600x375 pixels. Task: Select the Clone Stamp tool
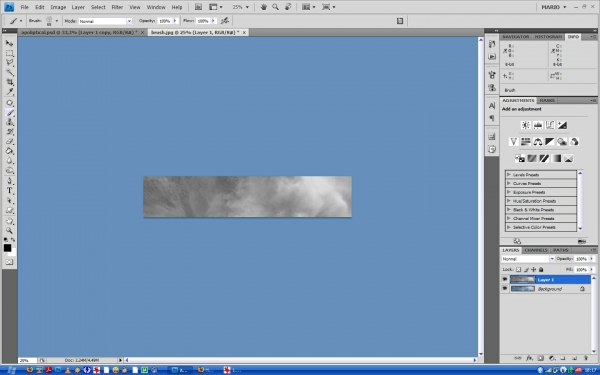[9, 122]
